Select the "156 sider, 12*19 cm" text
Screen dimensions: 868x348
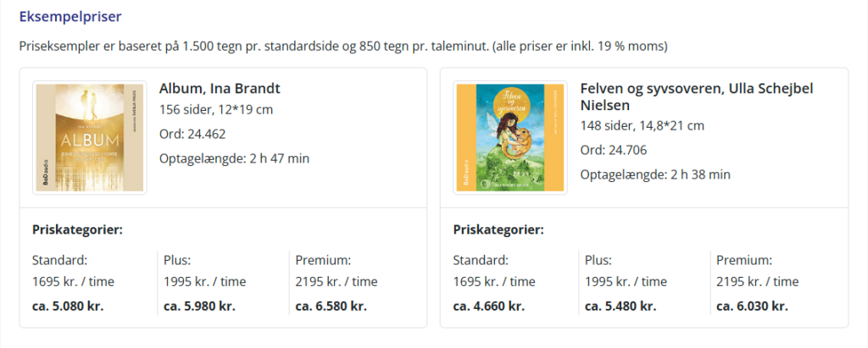217,110
